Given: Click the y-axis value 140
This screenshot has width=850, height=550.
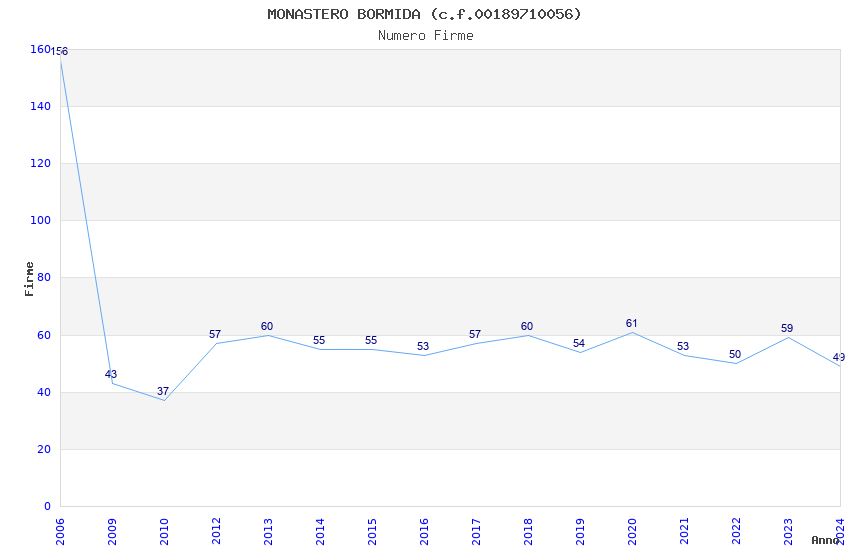Looking at the screenshot, I should coord(41,107).
